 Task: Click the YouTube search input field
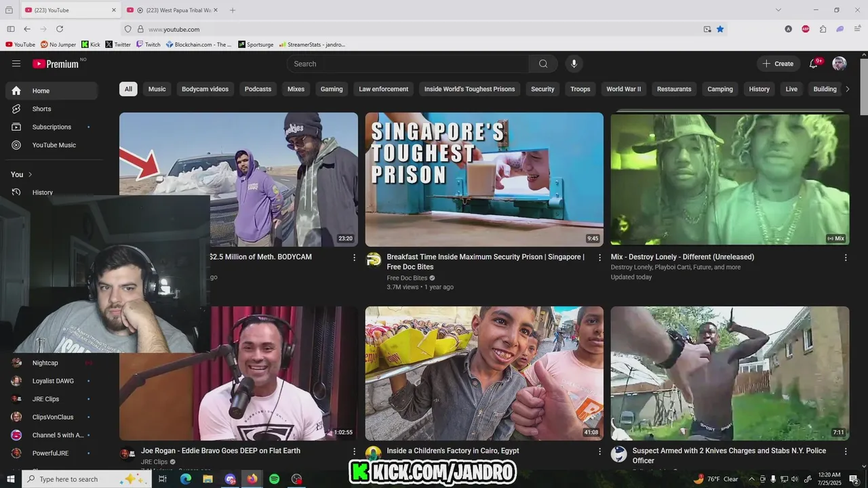pyautogui.click(x=408, y=64)
